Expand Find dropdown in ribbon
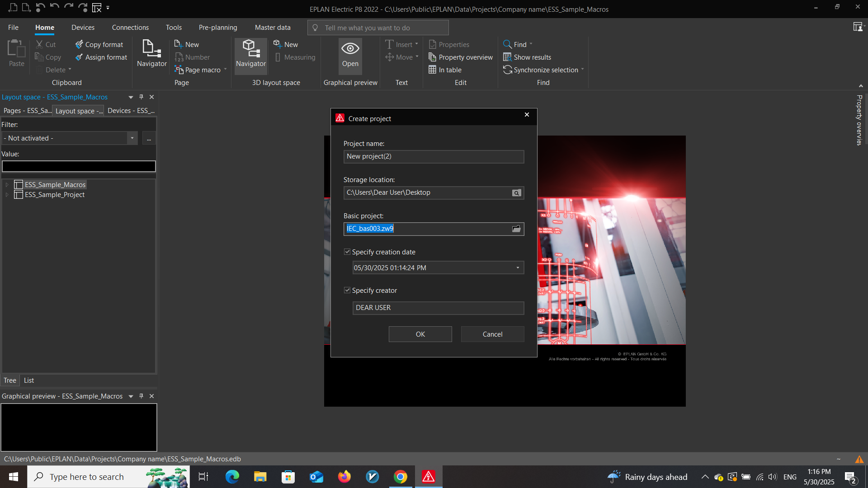 pos(531,44)
